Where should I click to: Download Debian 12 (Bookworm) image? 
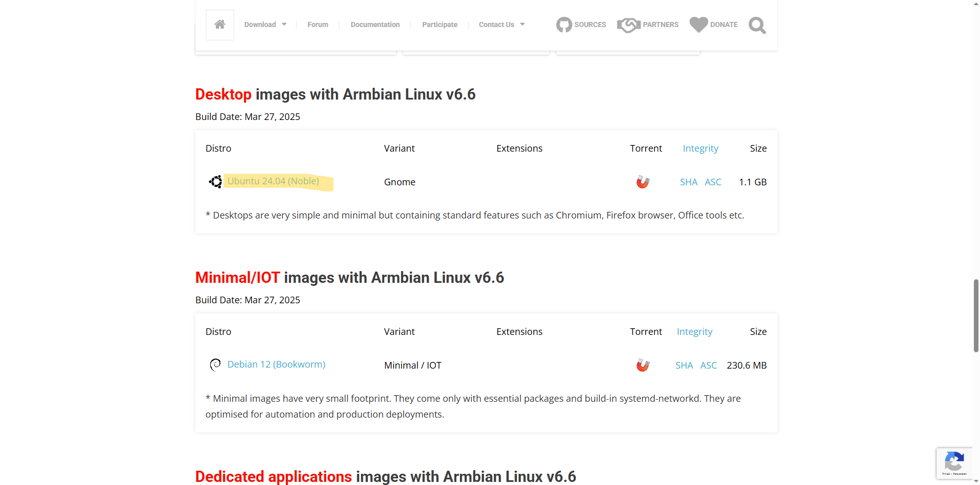pyautogui.click(x=276, y=365)
